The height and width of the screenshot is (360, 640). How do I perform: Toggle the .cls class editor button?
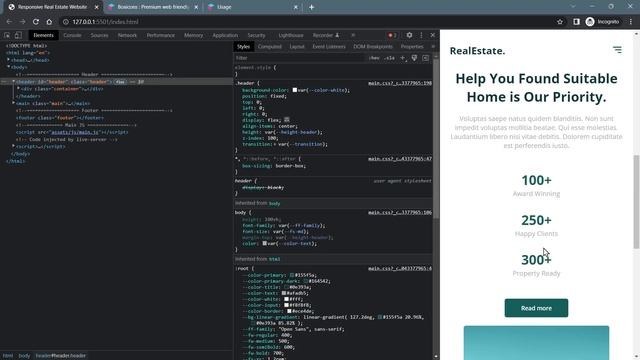389,58
